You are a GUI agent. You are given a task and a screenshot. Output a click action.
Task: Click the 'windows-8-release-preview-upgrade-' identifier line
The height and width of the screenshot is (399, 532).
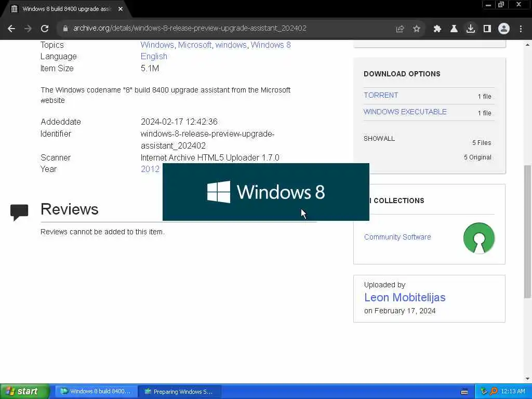pyautogui.click(x=207, y=134)
